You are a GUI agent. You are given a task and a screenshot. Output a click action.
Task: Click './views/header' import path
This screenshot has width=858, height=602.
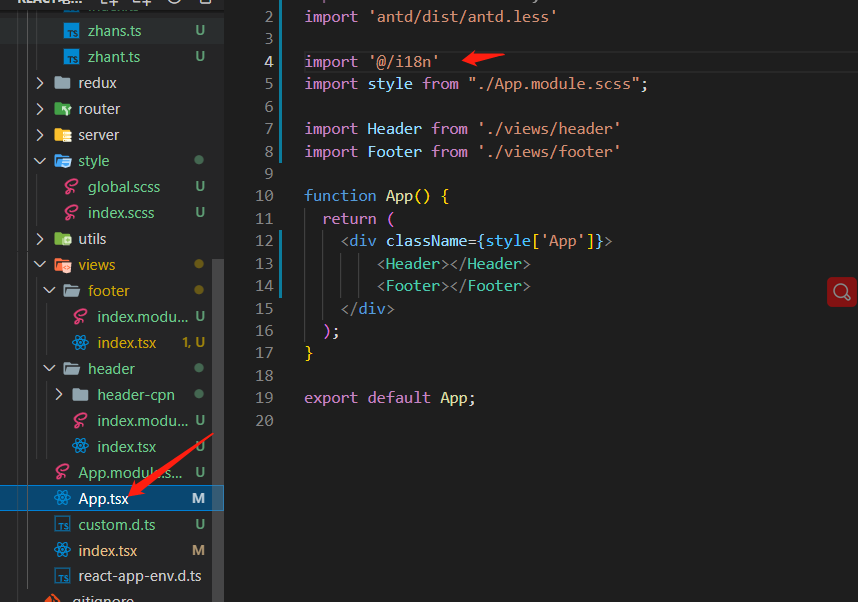549,129
